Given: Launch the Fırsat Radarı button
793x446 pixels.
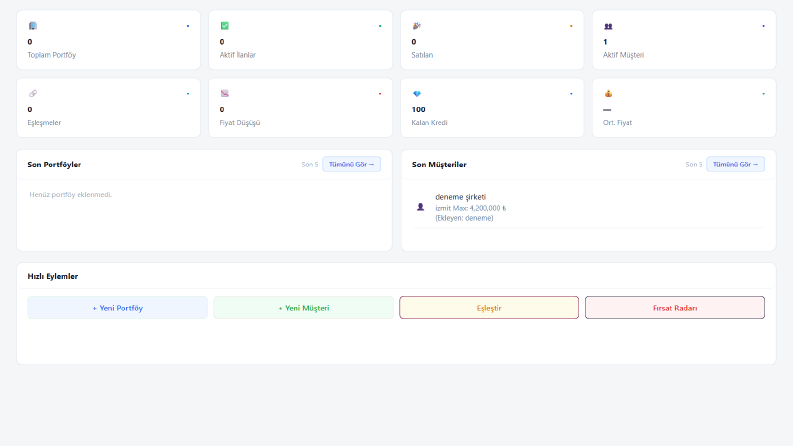Looking at the screenshot, I should [675, 307].
